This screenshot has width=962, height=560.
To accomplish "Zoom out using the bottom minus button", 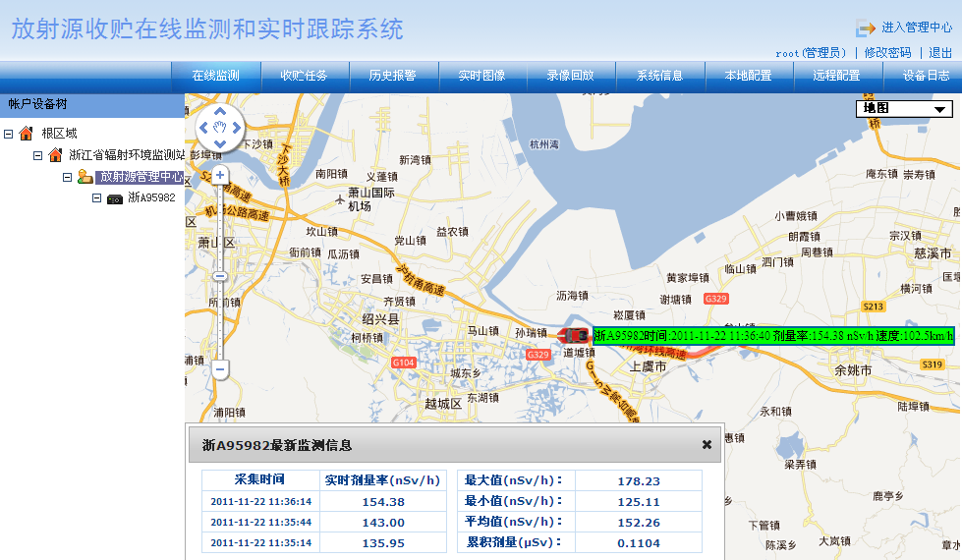I will (x=220, y=369).
